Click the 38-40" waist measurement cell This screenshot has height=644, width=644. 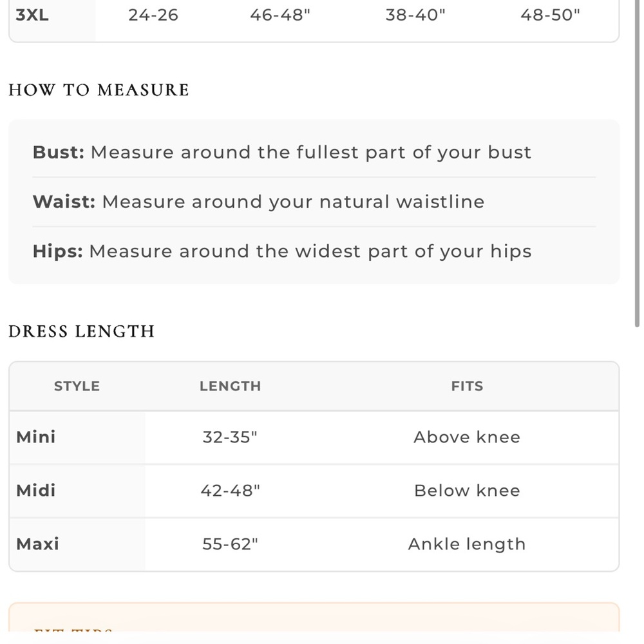(x=415, y=15)
